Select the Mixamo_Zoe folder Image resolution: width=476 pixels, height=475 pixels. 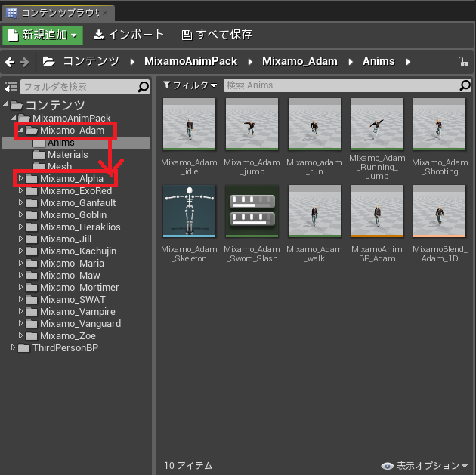coord(60,336)
